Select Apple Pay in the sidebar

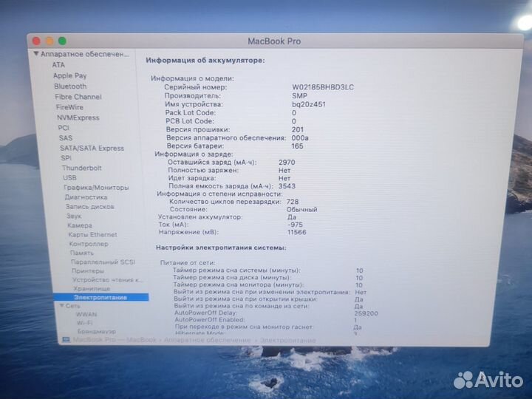pos(70,75)
